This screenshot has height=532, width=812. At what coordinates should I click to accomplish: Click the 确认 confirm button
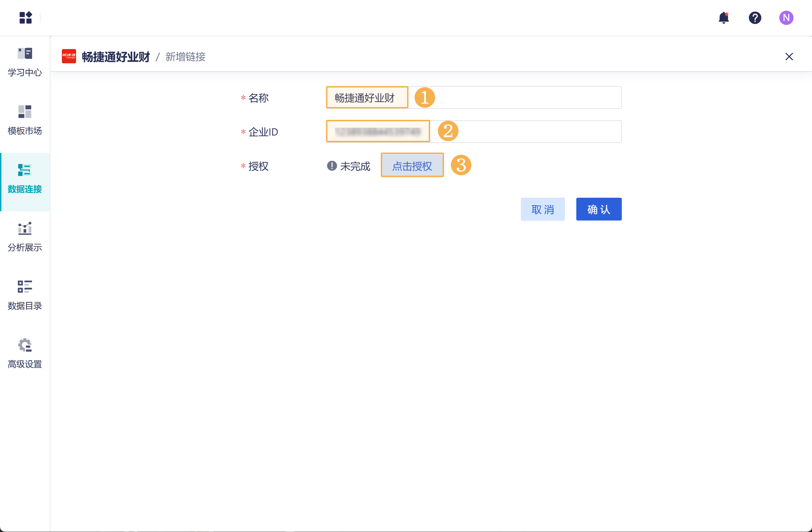pos(599,209)
